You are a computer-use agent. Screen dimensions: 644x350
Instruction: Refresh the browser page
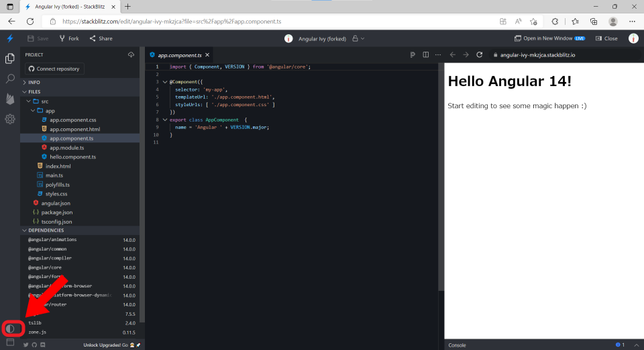point(30,21)
